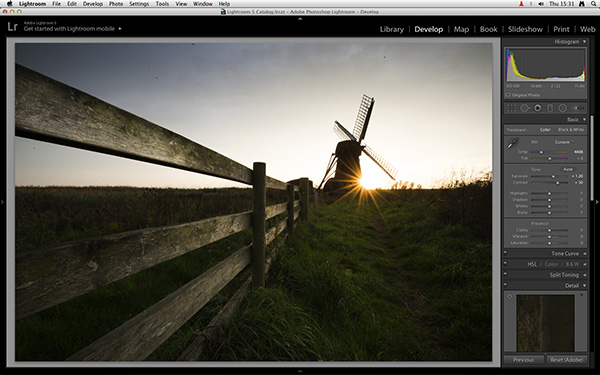Switch to the Book module
Viewport: 600px width, 375px height.
click(488, 29)
